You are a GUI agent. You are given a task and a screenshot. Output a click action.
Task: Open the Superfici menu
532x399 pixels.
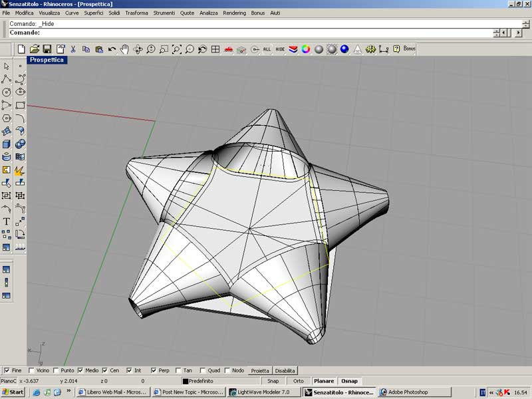click(93, 13)
